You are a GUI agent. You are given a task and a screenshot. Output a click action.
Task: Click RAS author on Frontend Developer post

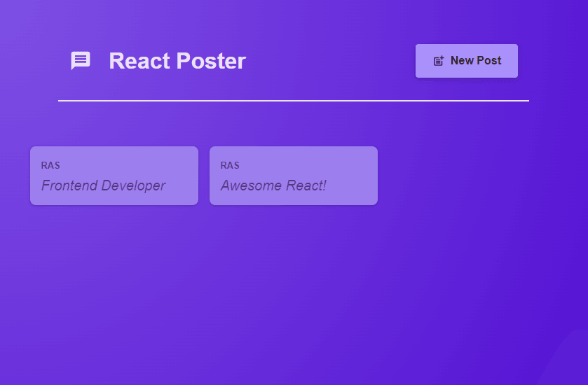(50, 165)
